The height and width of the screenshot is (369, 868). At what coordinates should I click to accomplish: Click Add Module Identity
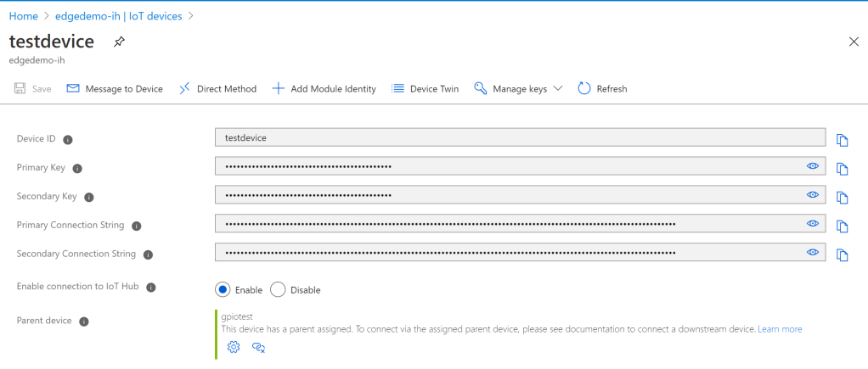(x=324, y=88)
